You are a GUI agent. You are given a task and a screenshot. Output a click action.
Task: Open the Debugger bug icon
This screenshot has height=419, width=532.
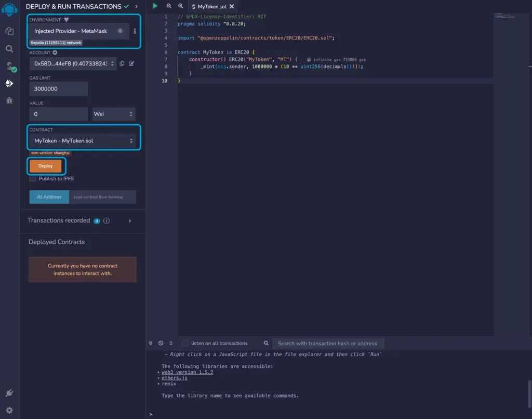coord(9,101)
